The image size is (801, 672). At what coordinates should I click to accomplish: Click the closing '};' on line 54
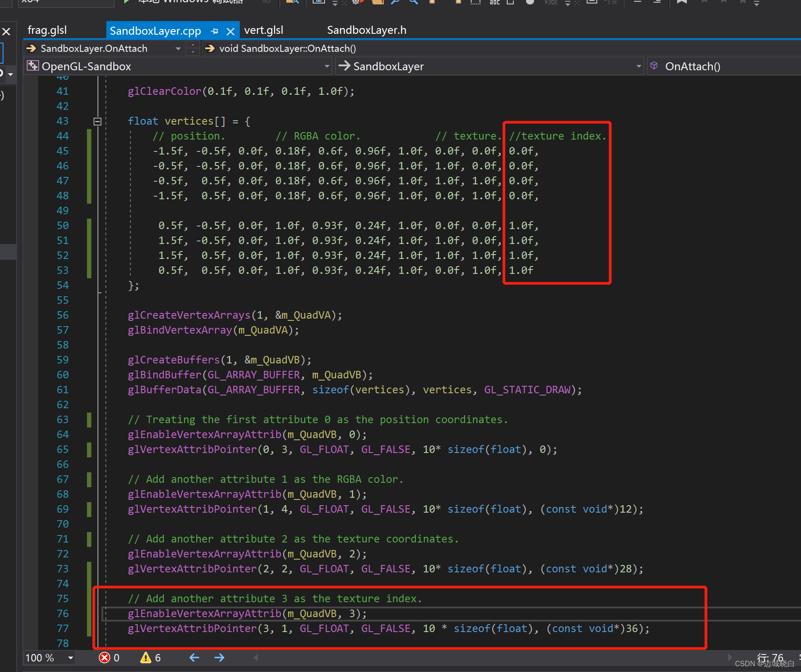pos(133,286)
